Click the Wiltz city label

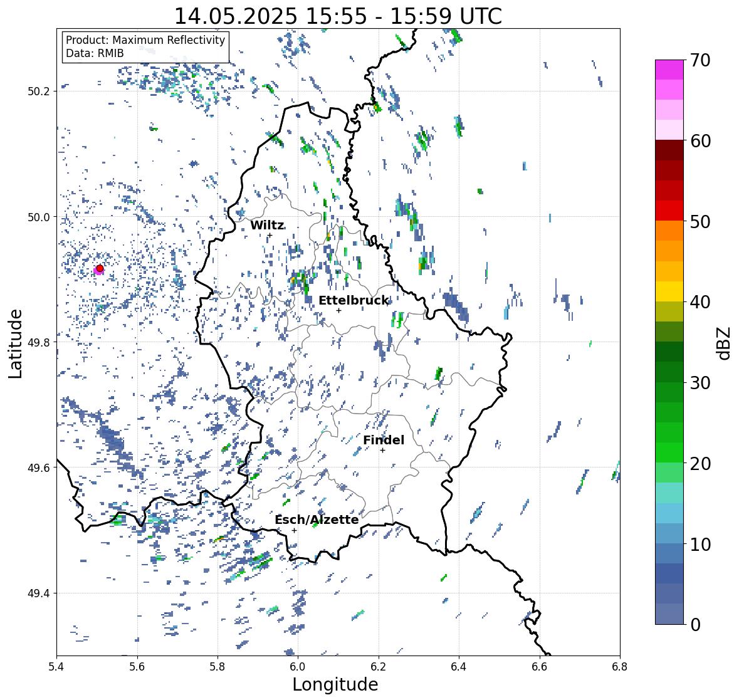(x=267, y=225)
